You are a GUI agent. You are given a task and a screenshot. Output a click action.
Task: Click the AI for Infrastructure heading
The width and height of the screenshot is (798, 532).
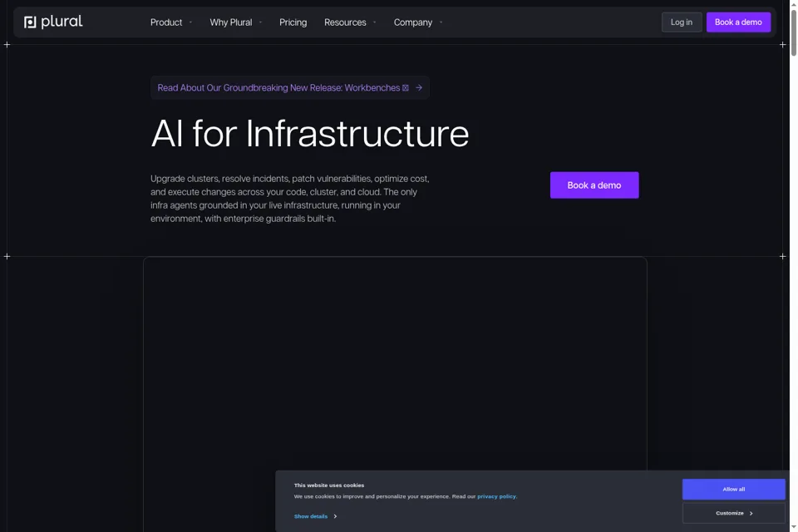(x=309, y=133)
